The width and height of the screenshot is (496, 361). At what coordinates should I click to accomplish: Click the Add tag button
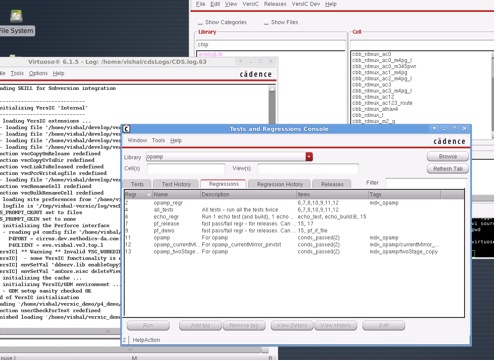click(x=200, y=325)
